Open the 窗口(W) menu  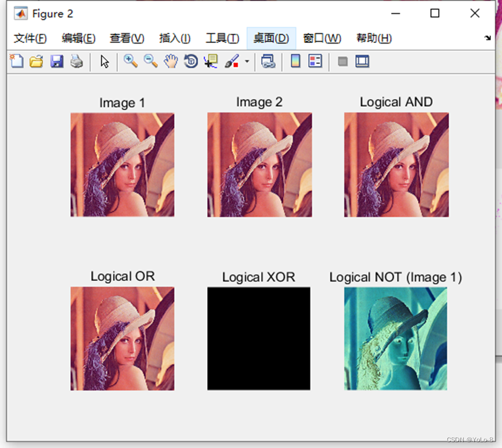322,38
